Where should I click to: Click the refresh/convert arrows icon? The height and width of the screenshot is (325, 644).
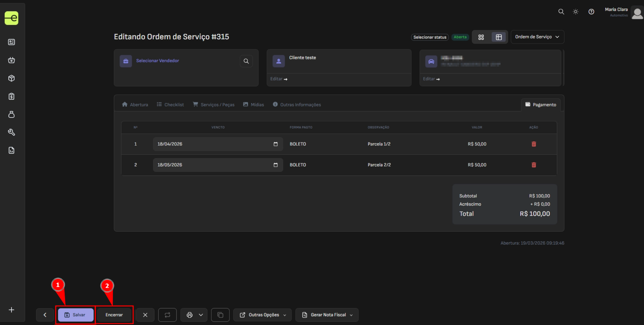point(167,315)
